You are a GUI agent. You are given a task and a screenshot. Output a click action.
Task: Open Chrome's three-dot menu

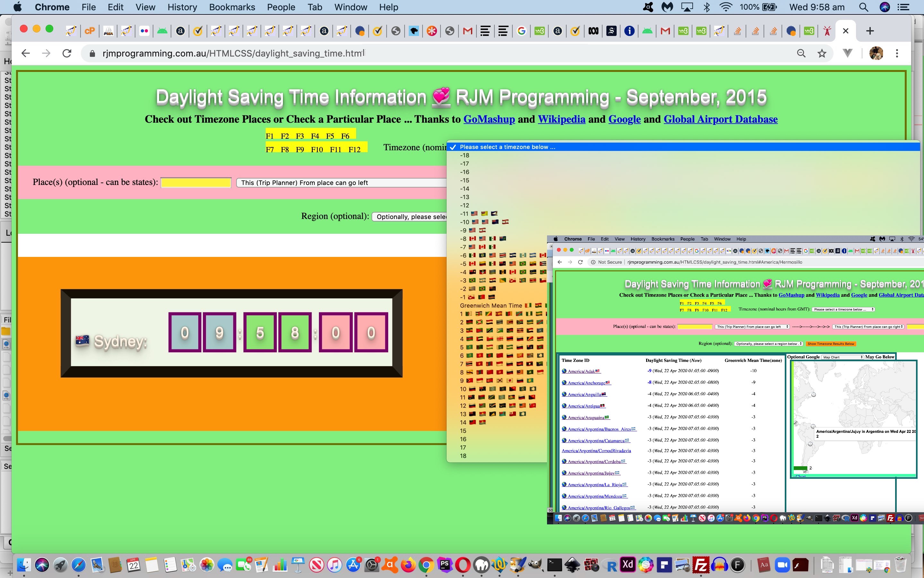(897, 53)
